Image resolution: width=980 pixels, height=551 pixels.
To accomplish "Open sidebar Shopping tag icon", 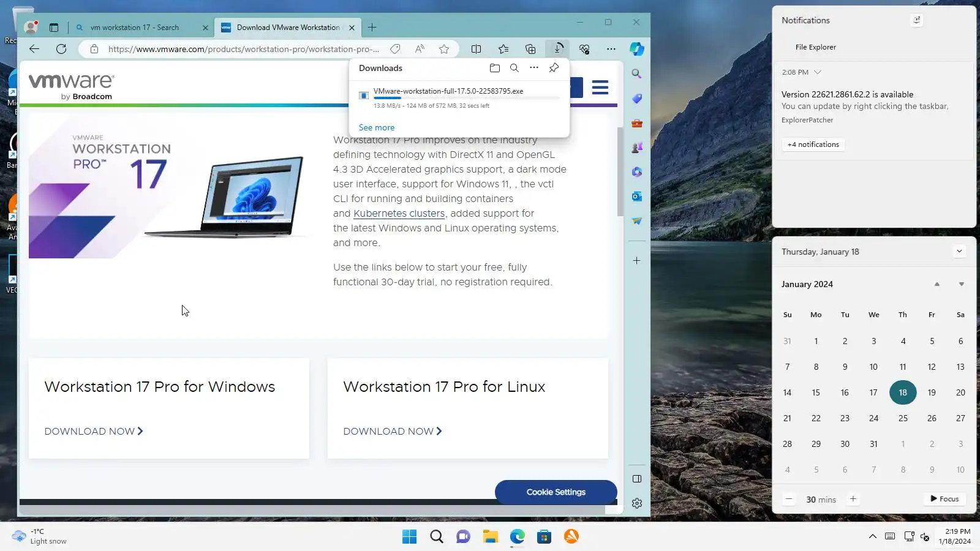I will pos(637,99).
